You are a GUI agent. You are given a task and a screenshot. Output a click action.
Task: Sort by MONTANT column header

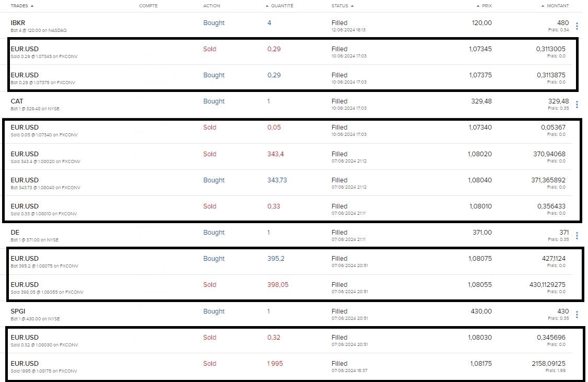click(555, 6)
